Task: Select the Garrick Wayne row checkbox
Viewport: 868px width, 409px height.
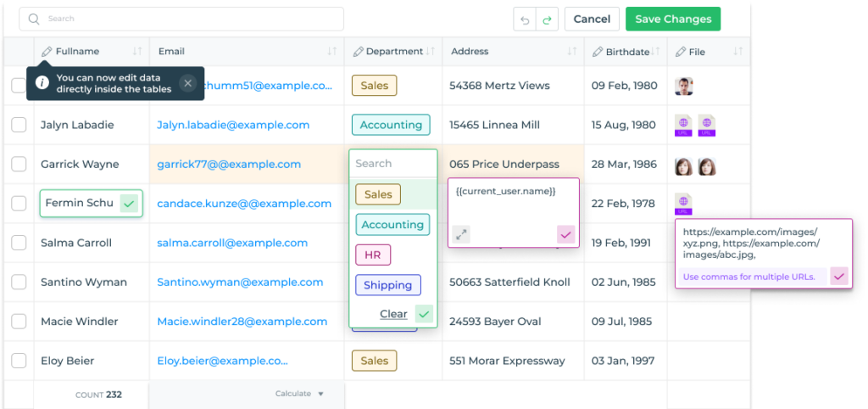Action: tap(19, 165)
